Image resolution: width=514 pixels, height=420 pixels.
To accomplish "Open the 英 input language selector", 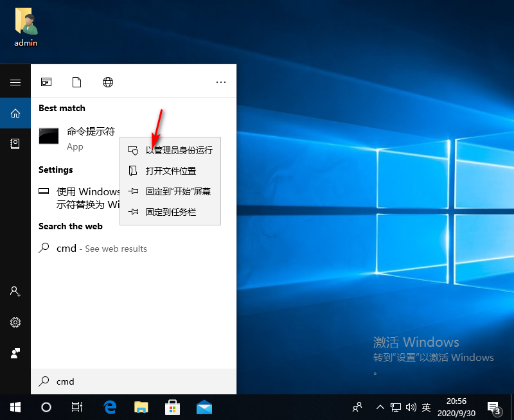I will [x=426, y=407].
